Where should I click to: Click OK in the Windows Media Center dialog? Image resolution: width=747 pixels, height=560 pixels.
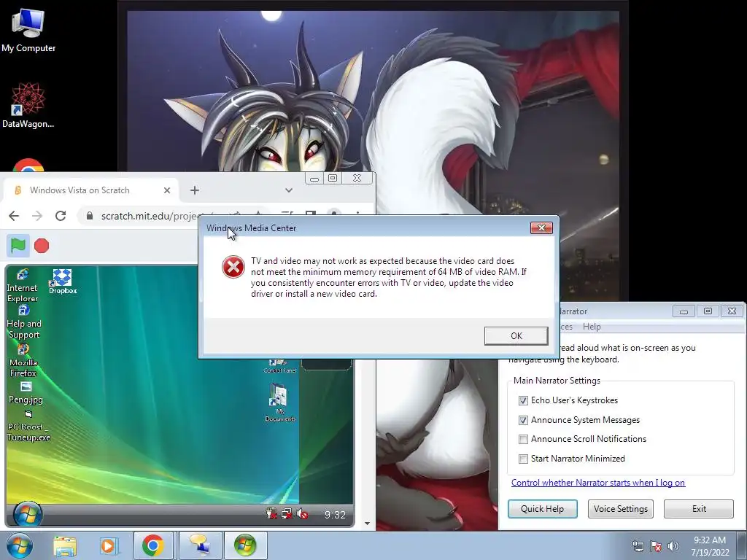click(516, 335)
